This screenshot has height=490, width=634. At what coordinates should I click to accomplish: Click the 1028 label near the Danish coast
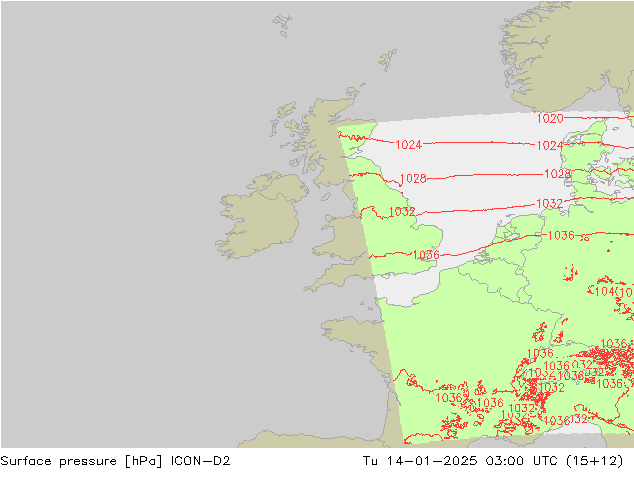tap(558, 174)
